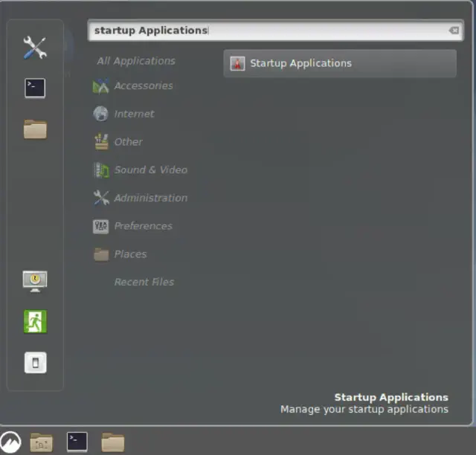Launch Startup Applications from search results
Image resolution: width=476 pixels, height=455 pixels.
[339, 63]
